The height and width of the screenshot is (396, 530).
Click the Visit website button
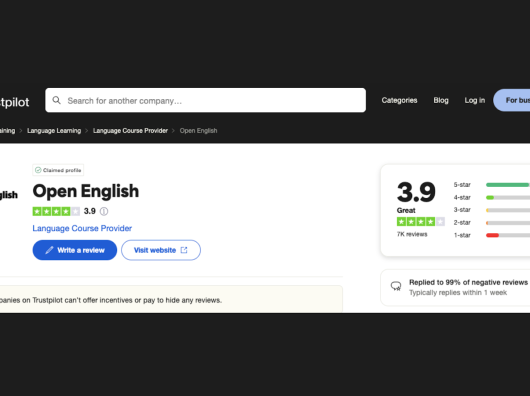pyautogui.click(x=161, y=250)
